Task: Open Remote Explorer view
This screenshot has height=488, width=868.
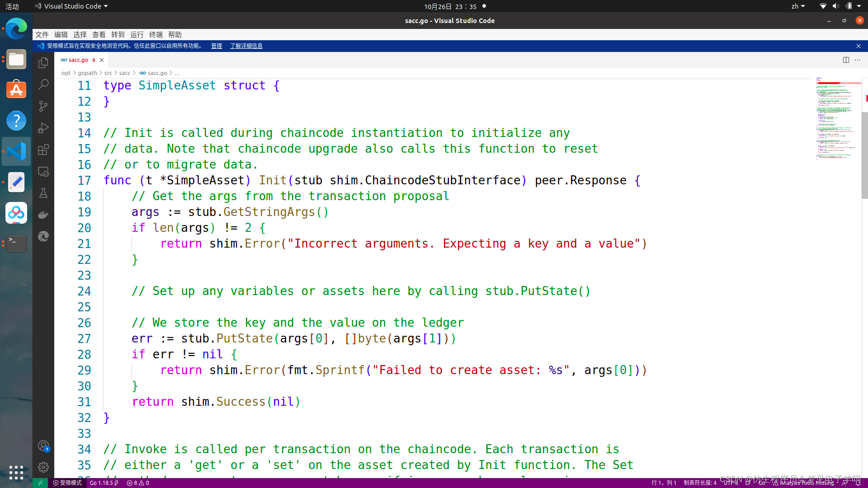Action: [43, 171]
